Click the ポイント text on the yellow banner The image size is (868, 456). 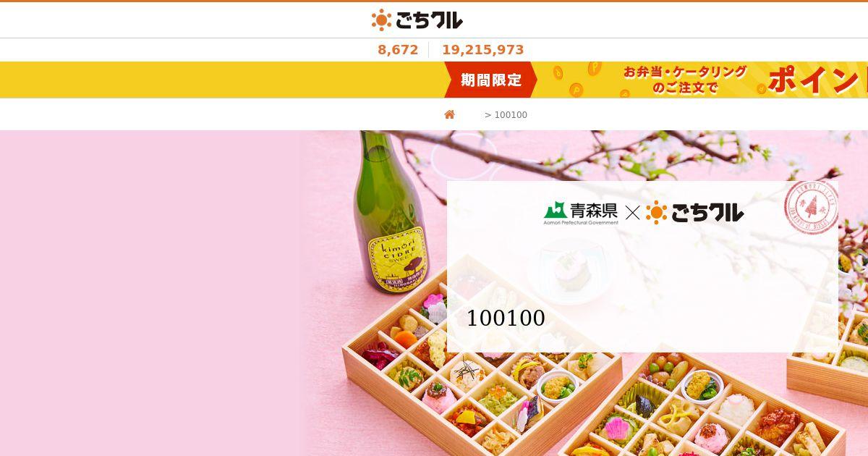(817, 80)
